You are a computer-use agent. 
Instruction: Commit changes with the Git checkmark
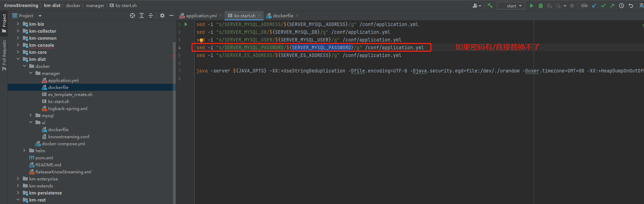click(x=604, y=6)
